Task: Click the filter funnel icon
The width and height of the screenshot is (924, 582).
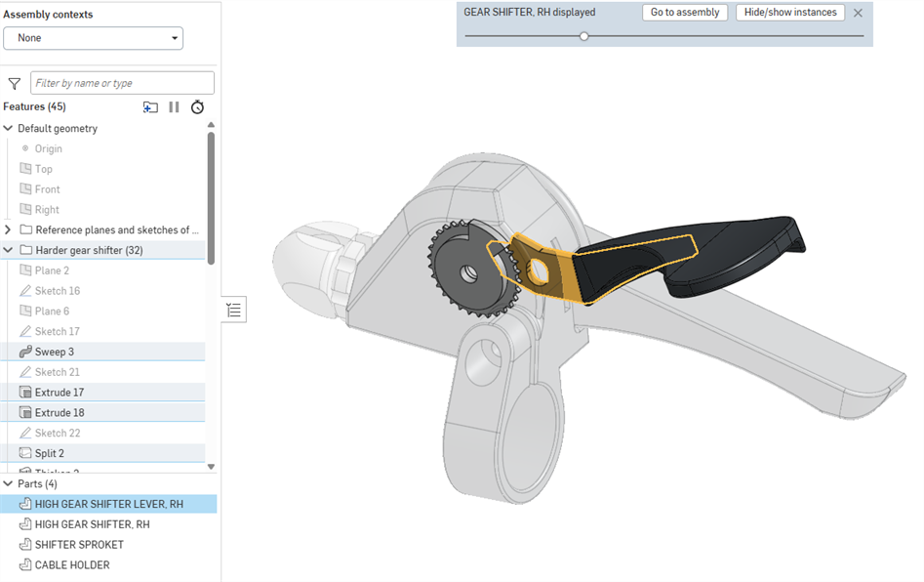Action: (x=14, y=84)
